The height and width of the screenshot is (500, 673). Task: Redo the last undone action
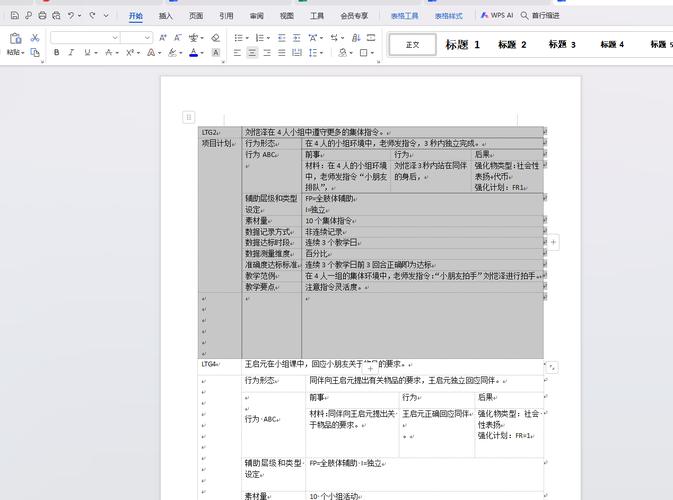92,15
